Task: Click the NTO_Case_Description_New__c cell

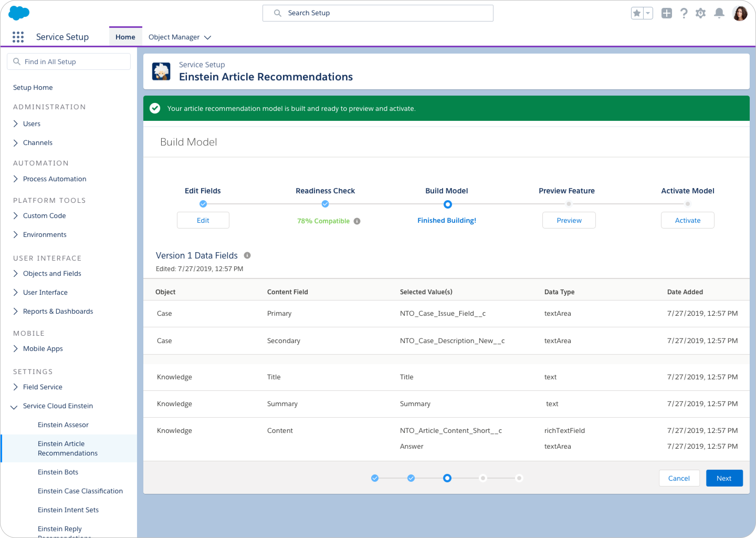Action: coord(452,340)
